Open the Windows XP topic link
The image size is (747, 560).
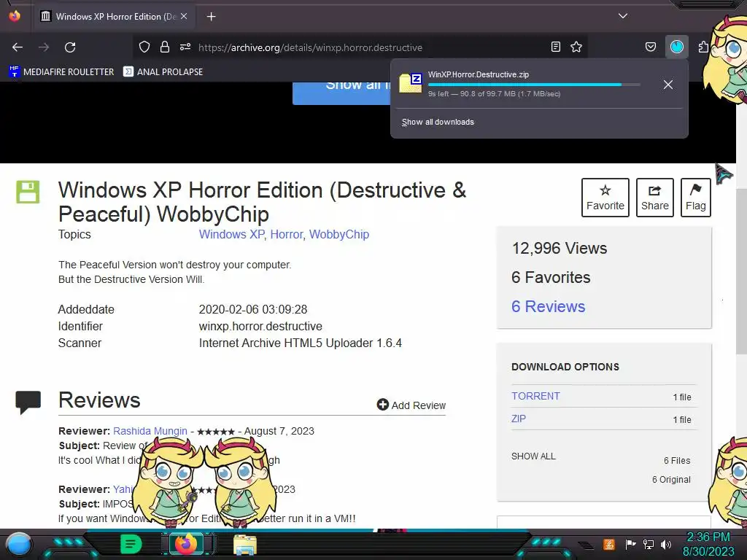click(x=231, y=234)
